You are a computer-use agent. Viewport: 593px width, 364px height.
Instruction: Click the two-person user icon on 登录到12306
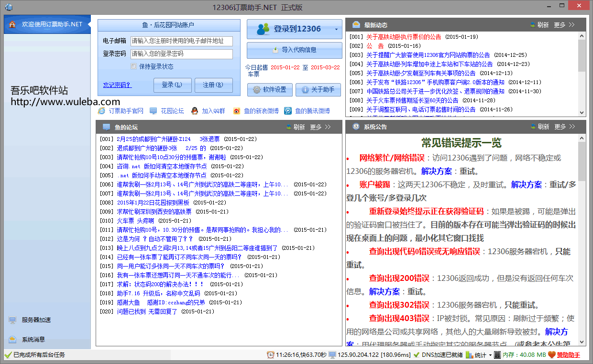click(264, 29)
